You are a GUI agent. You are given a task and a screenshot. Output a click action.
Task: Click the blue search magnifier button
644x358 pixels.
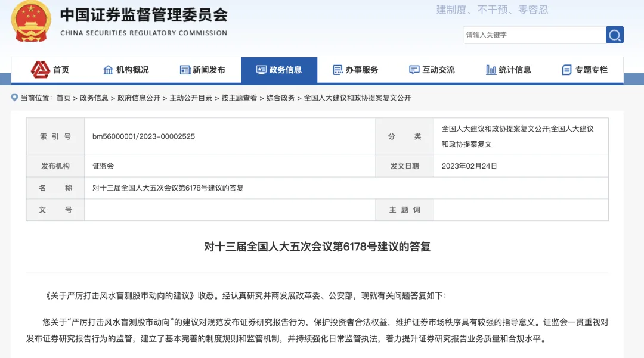(x=614, y=35)
